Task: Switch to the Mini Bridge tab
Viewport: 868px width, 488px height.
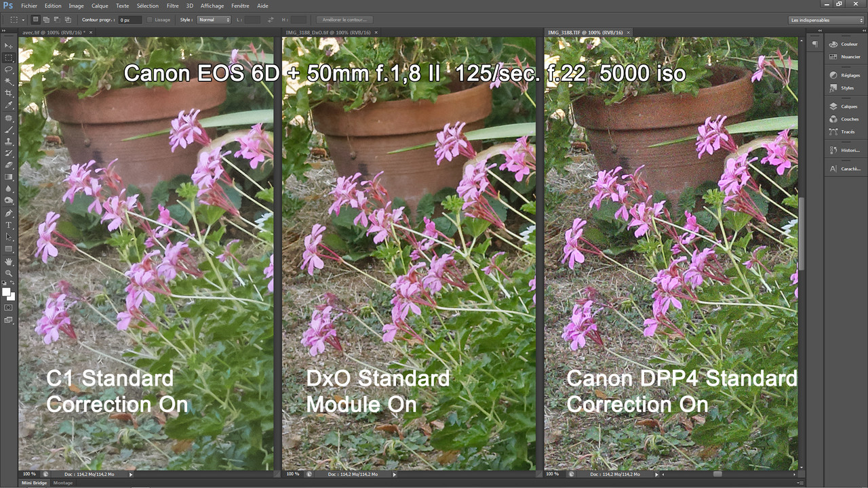Action: point(35,483)
